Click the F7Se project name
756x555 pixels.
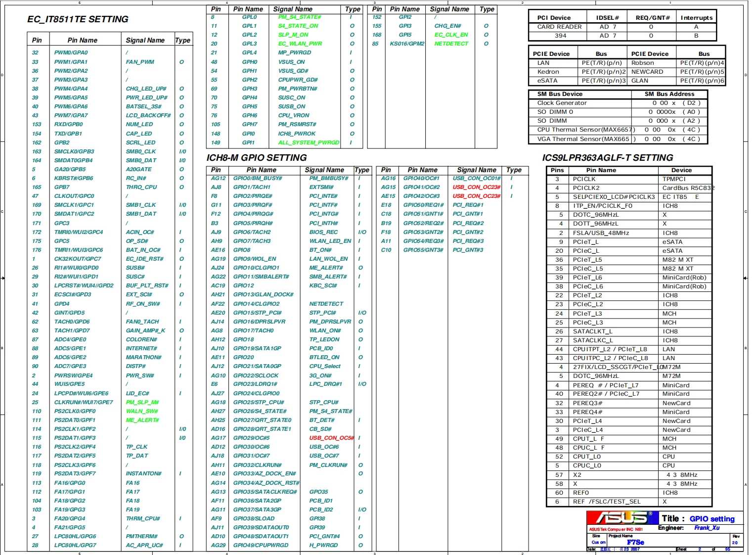click(635, 542)
